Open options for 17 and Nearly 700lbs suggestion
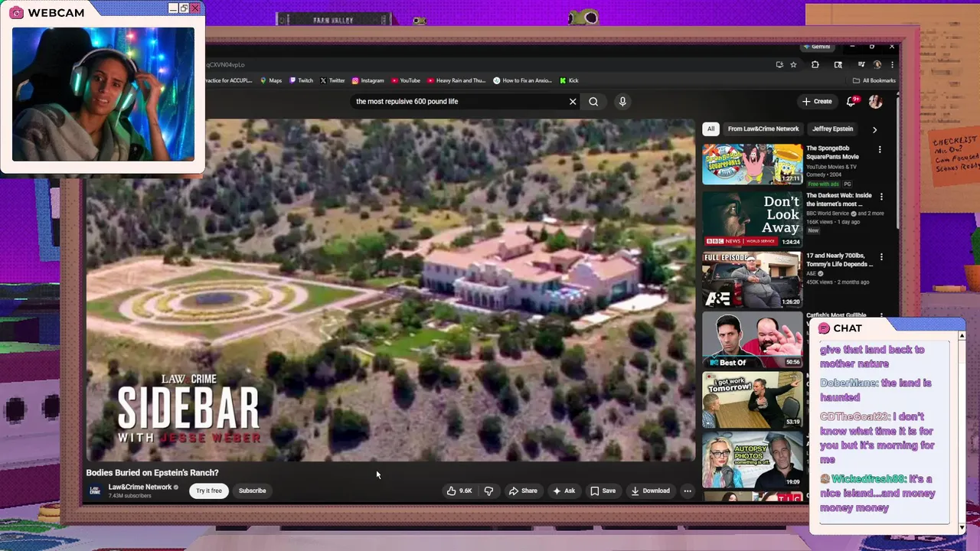The width and height of the screenshot is (980, 551). (881, 257)
